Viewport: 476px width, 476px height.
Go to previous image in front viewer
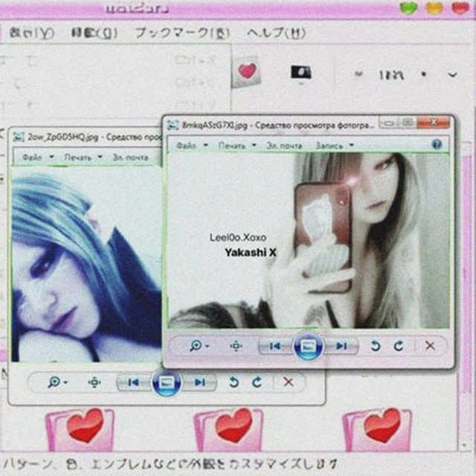pyautogui.click(x=274, y=346)
